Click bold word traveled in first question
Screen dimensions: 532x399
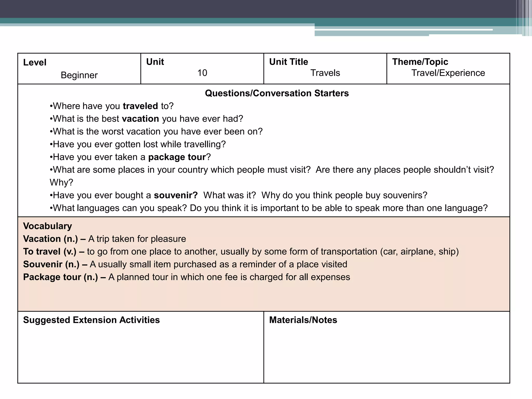point(140,106)
